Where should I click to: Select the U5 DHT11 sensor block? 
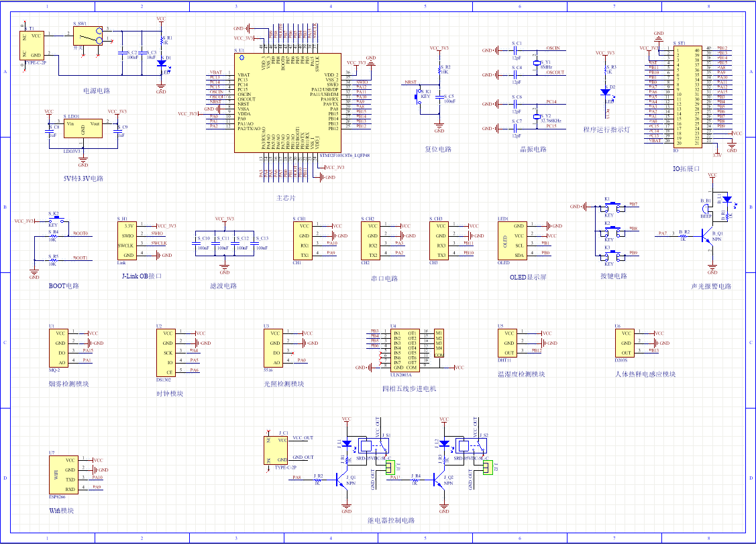pyautogui.click(x=508, y=343)
